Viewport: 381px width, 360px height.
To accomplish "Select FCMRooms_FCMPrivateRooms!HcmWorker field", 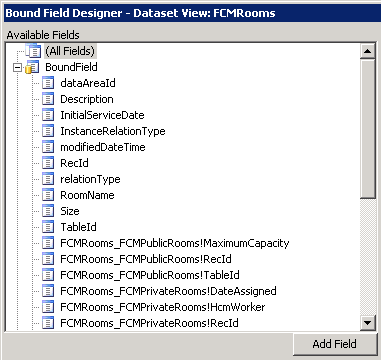I will (x=163, y=307).
